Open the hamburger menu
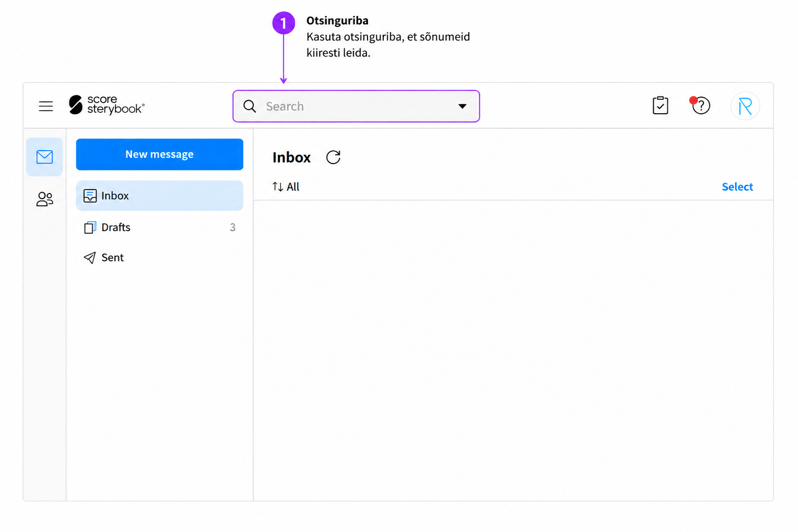 46,107
